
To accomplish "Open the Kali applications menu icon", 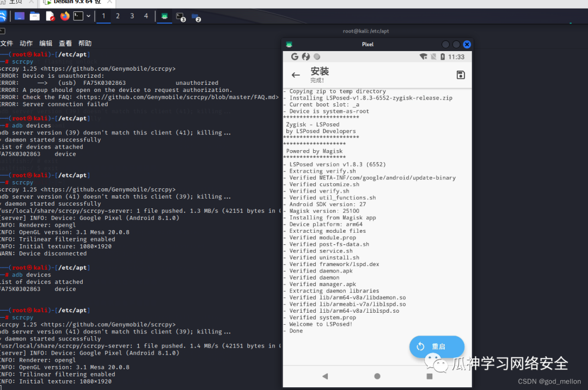I will (x=2, y=16).
